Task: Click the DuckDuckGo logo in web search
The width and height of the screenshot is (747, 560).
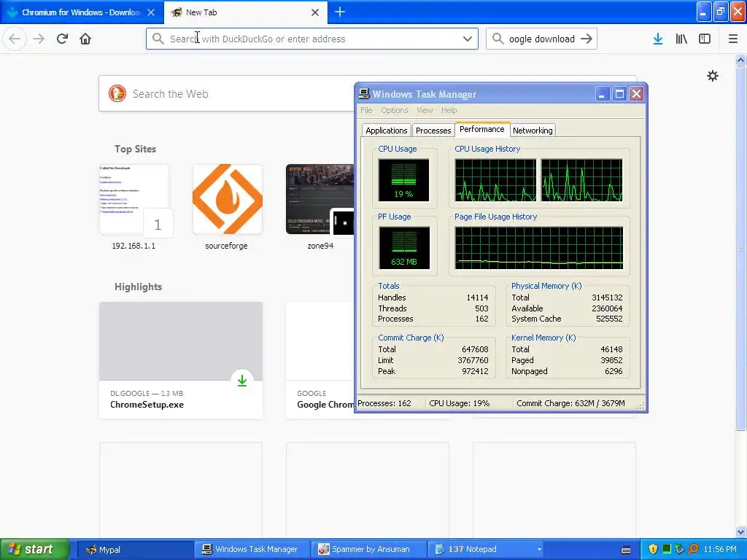Action: coord(117,93)
